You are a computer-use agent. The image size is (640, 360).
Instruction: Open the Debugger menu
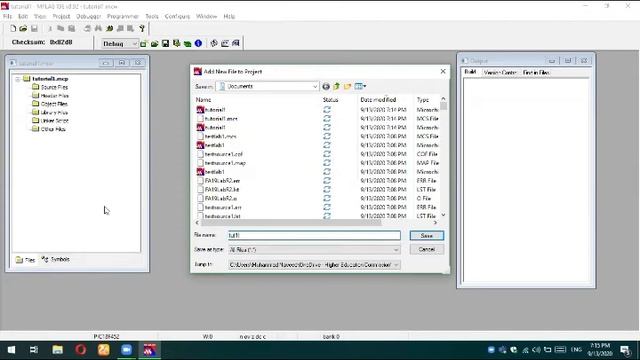tap(89, 16)
